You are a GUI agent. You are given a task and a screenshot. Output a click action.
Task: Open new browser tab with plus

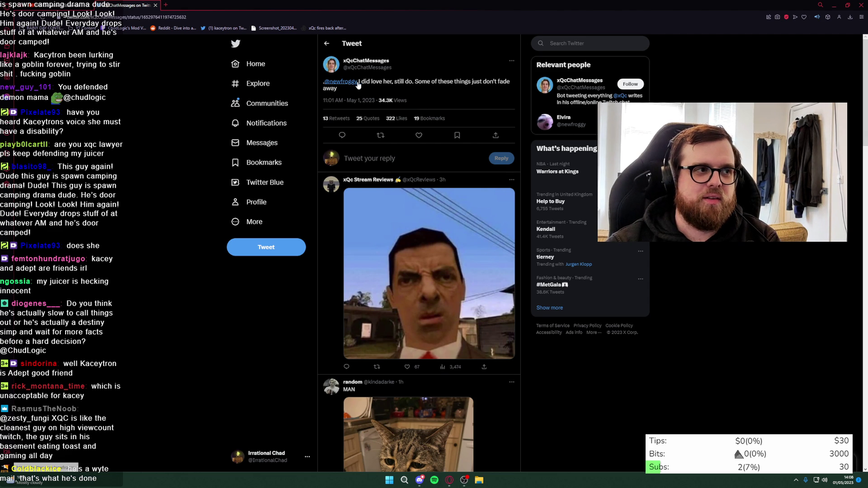165,5
